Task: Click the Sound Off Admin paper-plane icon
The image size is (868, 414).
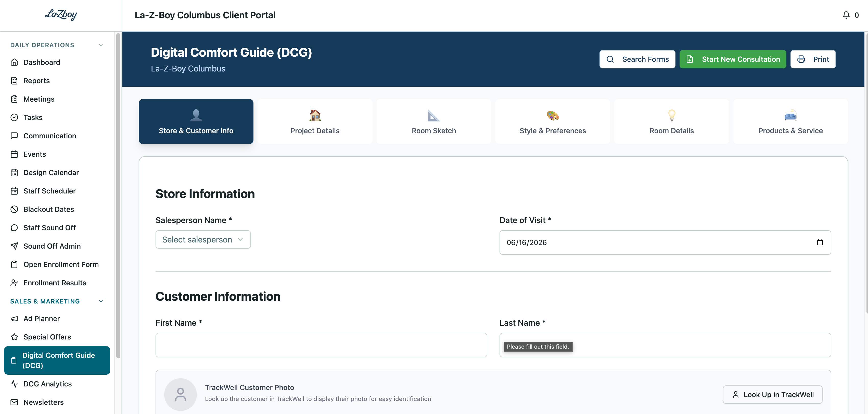Action: (14, 246)
